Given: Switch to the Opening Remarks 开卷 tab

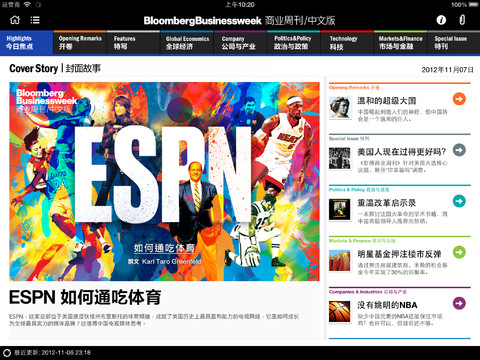Looking at the screenshot, I should (80, 42).
